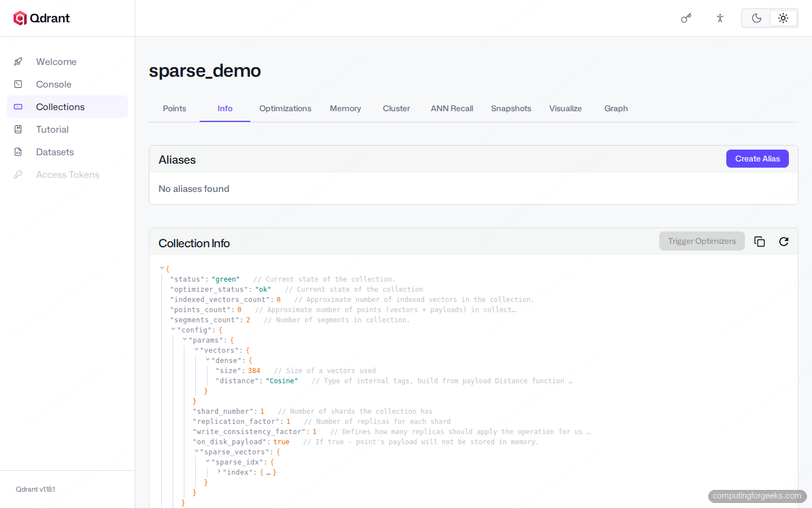Collapse the root JSON object
Screen dimensions: 812x508
tap(162, 269)
